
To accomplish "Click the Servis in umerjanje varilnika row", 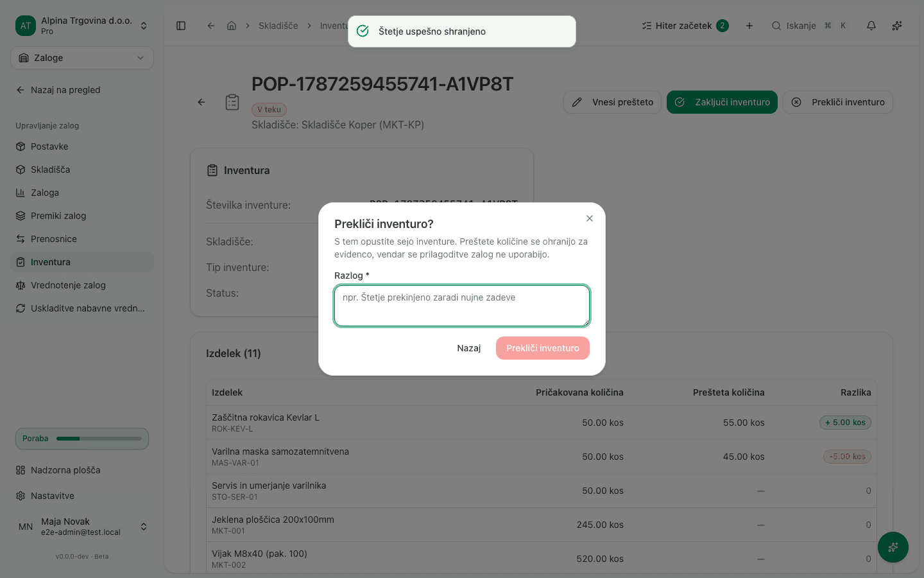I will [542, 491].
